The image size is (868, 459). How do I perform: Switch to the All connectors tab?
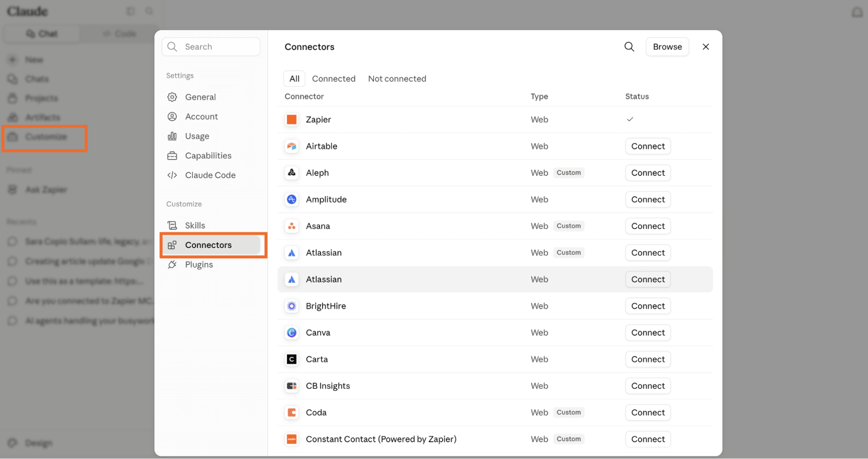pyautogui.click(x=294, y=79)
